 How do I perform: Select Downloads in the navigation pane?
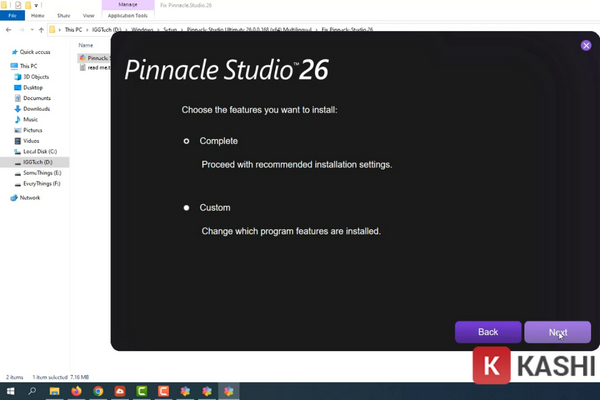(x=36, y=109)
